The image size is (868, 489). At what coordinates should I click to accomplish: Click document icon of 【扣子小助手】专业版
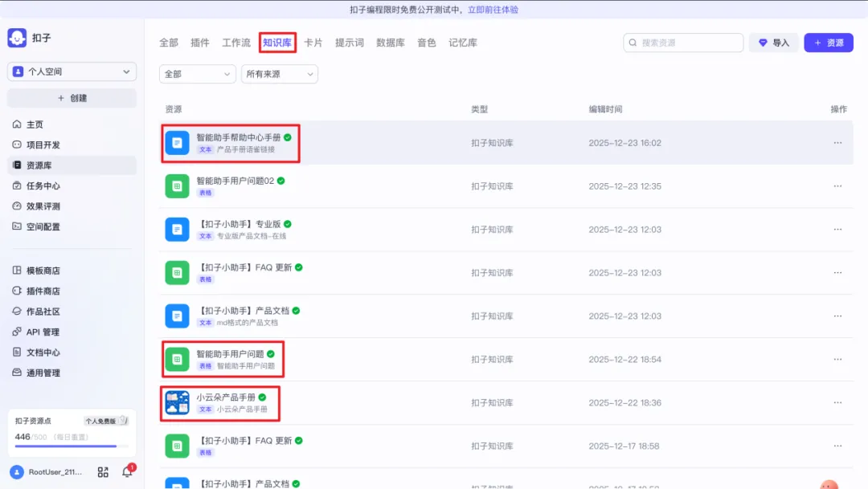[x=177, y=230]
